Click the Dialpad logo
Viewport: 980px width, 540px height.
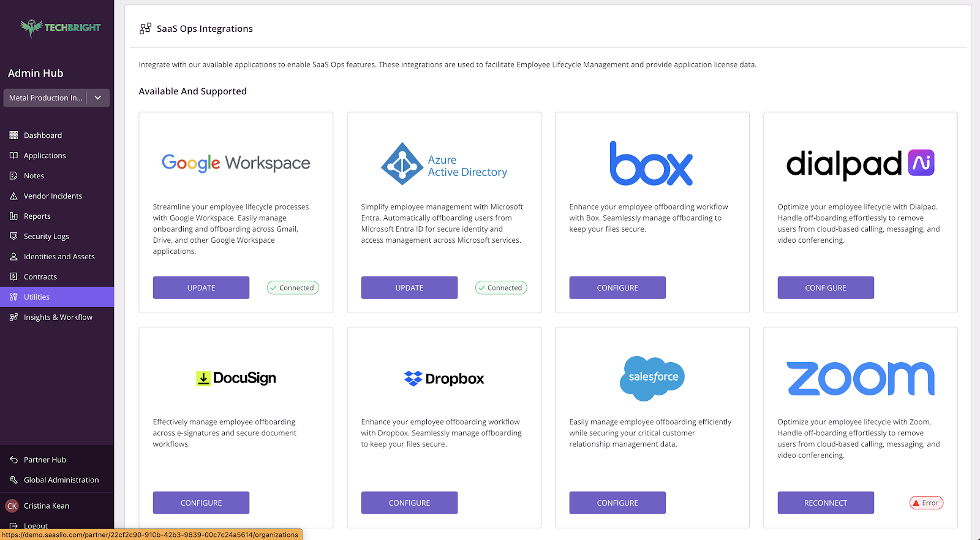point(860,164)
